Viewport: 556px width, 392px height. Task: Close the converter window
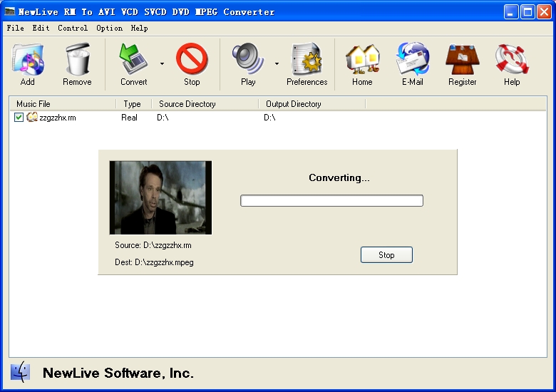coord(545,11)
